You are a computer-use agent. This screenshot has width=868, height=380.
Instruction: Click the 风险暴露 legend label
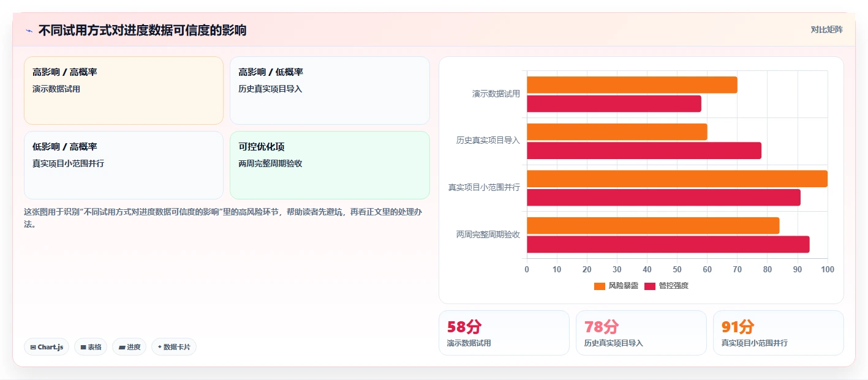click(x=623, y=286)
